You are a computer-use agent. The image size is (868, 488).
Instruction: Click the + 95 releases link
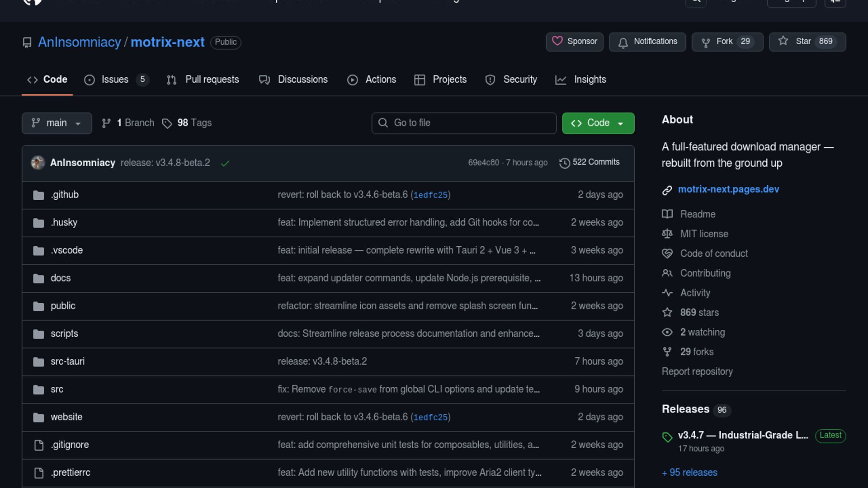pos(689,473)
